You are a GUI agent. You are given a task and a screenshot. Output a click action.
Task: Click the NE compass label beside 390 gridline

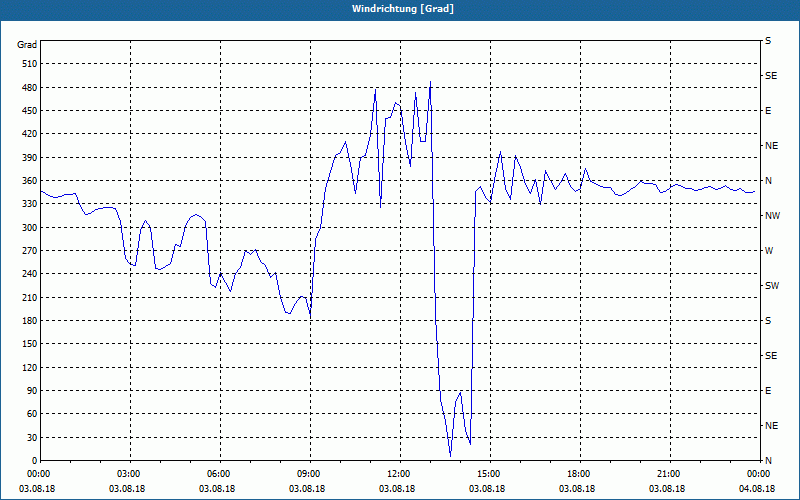(771, 146)
